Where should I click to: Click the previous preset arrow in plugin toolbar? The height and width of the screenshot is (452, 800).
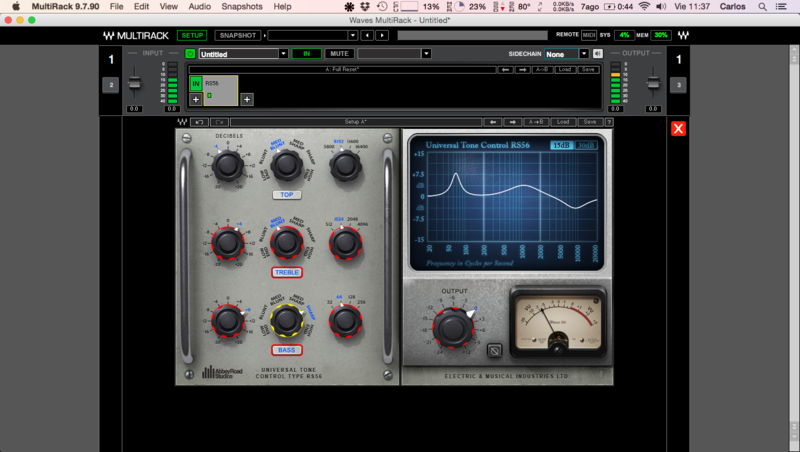(x=492, y=122)
